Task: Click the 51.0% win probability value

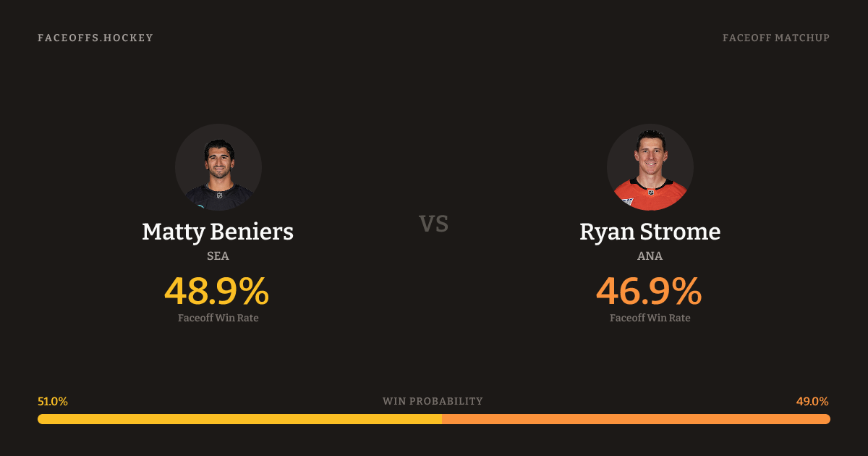Action: [x=53, y=401]
